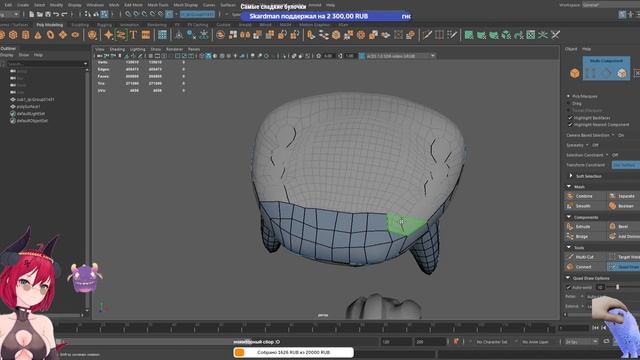640x360 pixels.
Task: Click the polygon sphere shelf icon
Action: [1, 35]
